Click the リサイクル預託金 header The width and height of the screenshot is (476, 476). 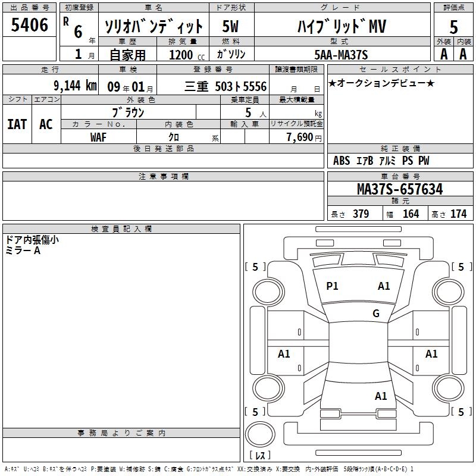[x=296, y=124]
